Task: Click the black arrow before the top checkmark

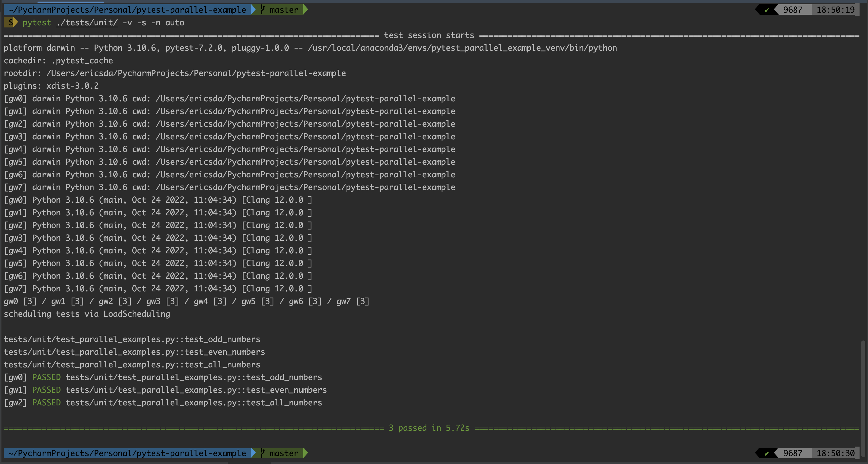Action: point(757,10)
